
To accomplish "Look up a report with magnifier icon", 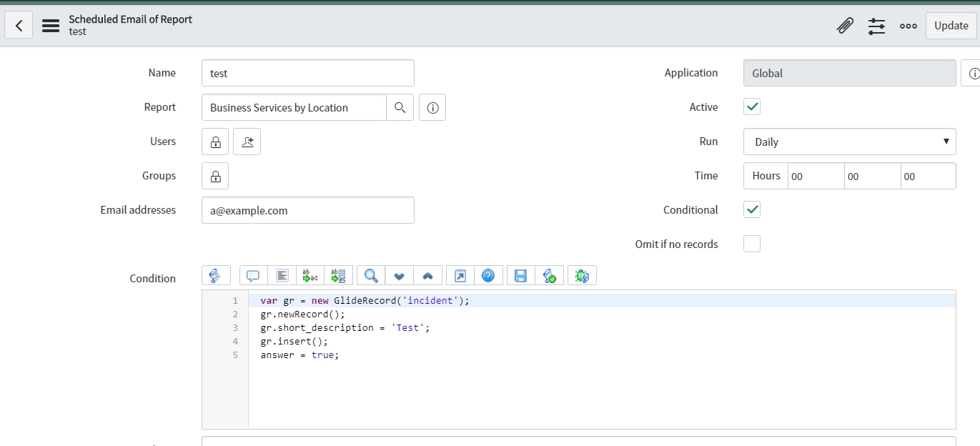I will (x=400, y=107).
